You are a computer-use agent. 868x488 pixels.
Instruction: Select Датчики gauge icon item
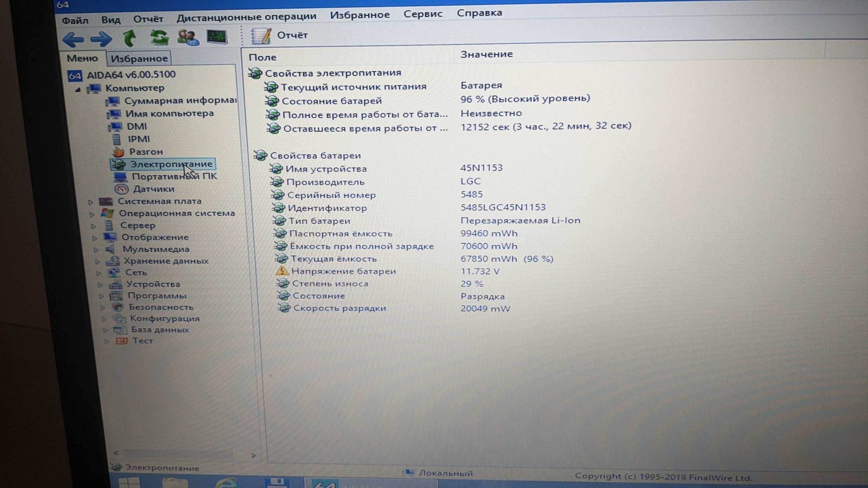[x=122, y=189]
